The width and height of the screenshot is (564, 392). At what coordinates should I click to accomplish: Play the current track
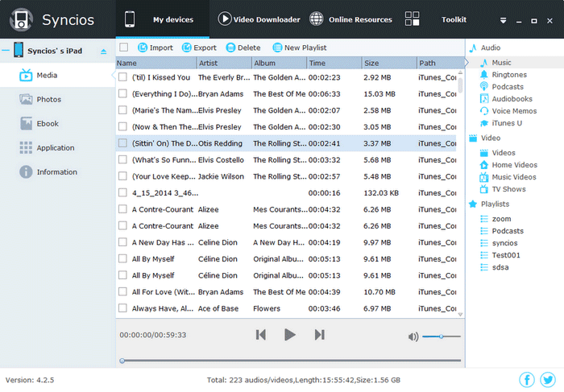click(x=289, y=335)
